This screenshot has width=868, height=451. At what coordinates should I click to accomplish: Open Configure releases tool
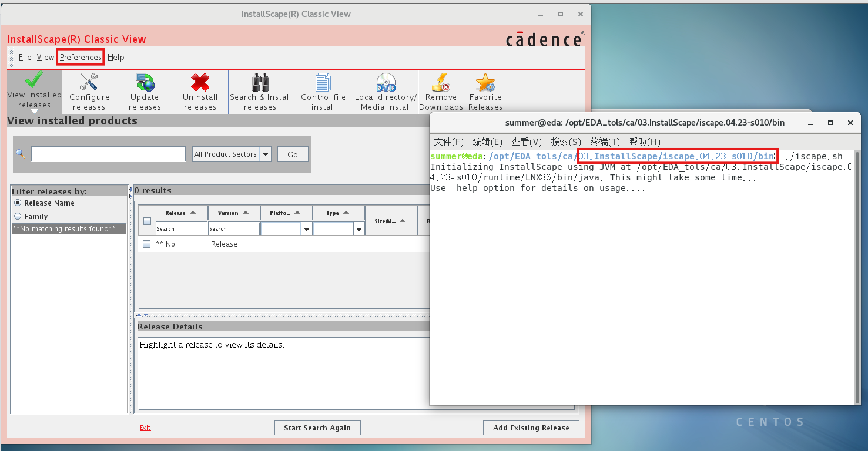coord(89,82)
